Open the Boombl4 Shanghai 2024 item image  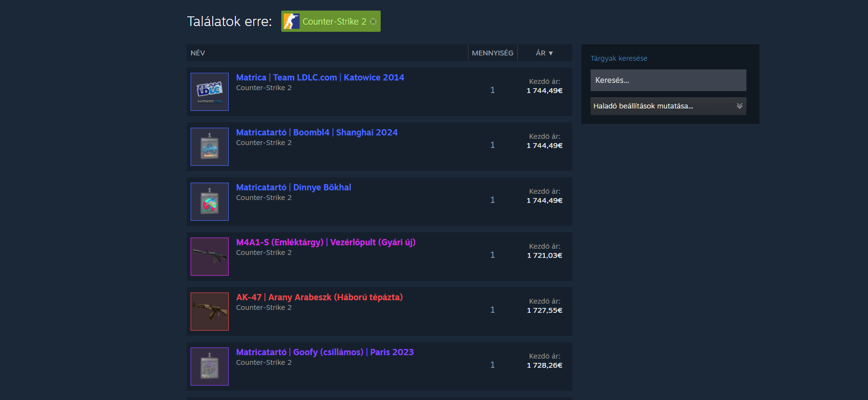[x=209, y=147]
